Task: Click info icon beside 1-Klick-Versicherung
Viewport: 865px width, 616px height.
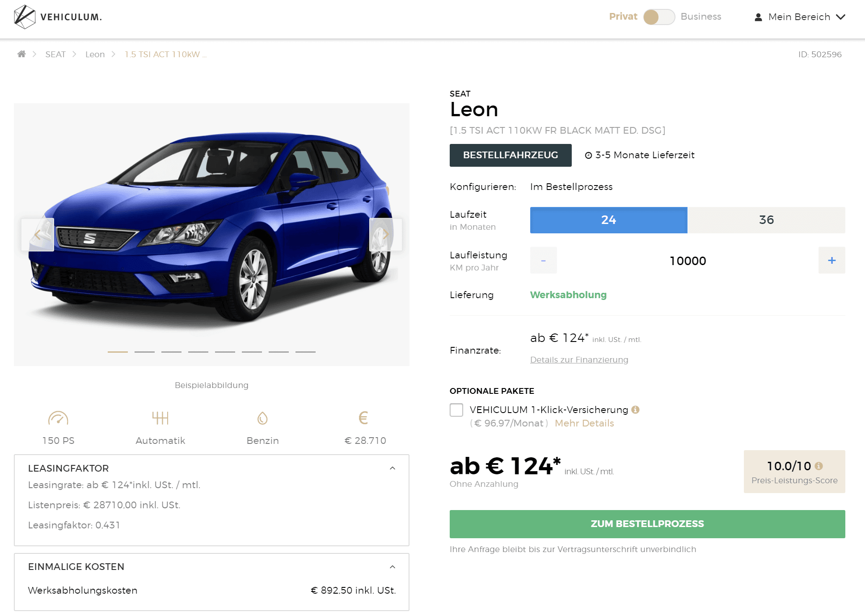Action: 635,409
